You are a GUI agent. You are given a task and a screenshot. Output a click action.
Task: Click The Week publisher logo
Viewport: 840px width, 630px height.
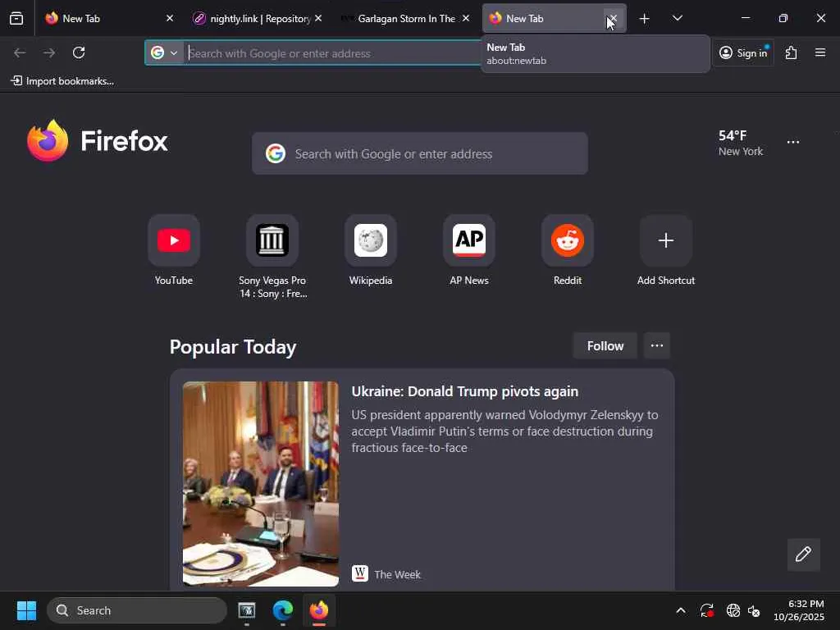360,573
